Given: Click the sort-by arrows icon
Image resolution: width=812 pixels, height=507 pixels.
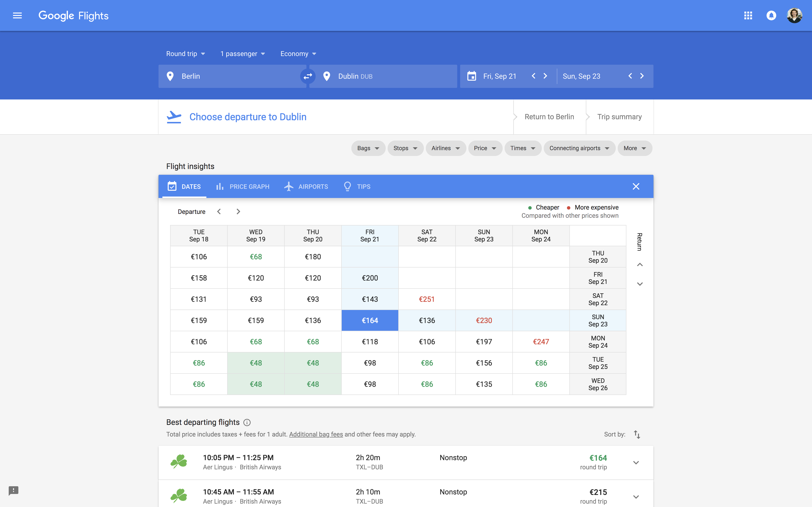Looking at the screenshot, I should coord(637,434).
